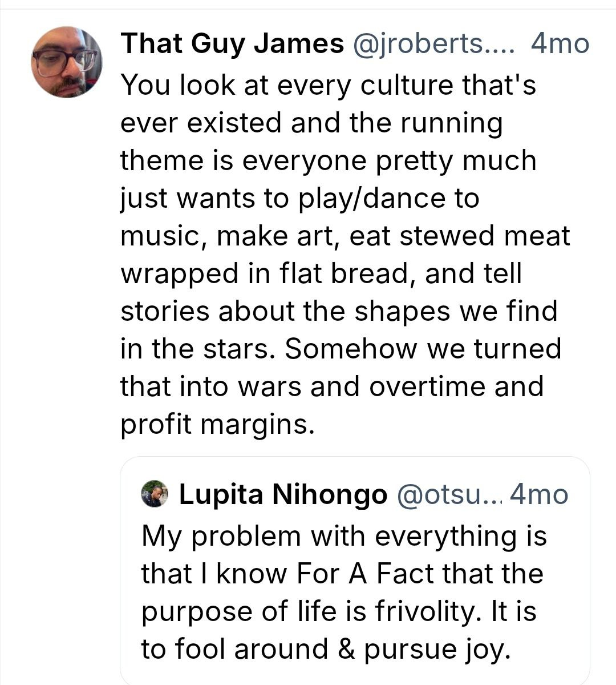Screen dimensions: 616x685
Task: Click the line "to fool around & pursue joy."
Action: coord(325,650)
